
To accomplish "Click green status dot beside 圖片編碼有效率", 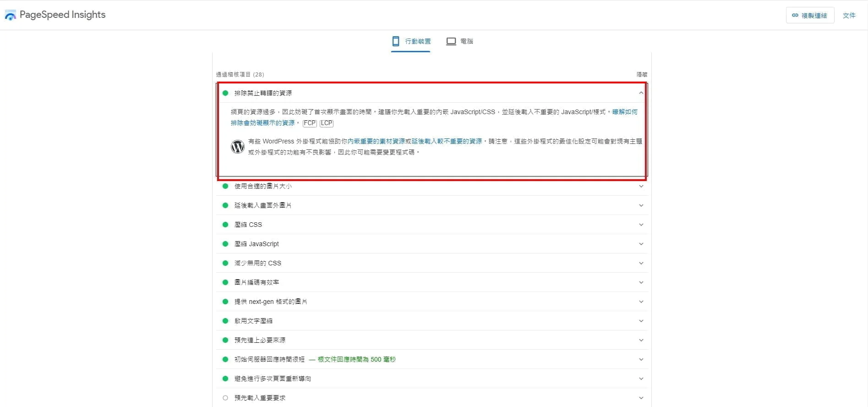I will tap(225, 282).
